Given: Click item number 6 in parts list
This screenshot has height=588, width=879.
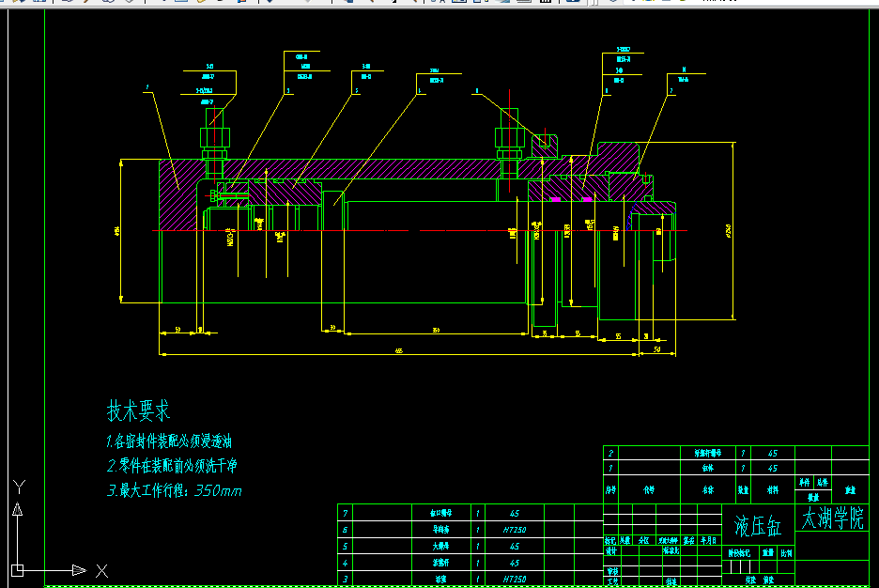Looking at the screenshot, I should [346, 529].
